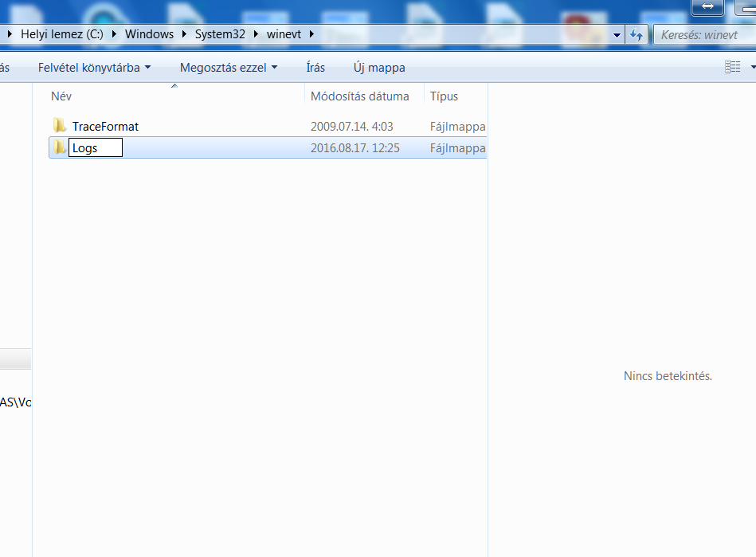Sort by Módosítás dátuma column
Viewport: 756px width, 557px height.
[x=359, y=96]
